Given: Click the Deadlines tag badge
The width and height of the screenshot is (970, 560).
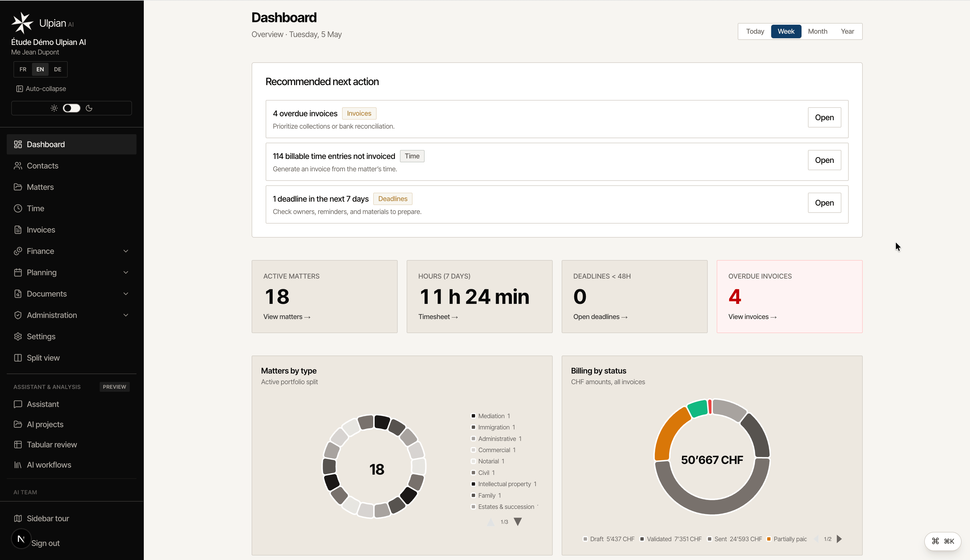Looking at the screenshot, I should [x=393, y=199].
